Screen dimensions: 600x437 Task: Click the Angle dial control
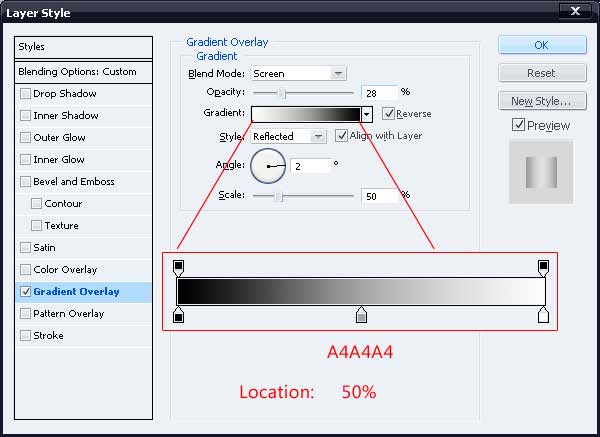[268, 166]
